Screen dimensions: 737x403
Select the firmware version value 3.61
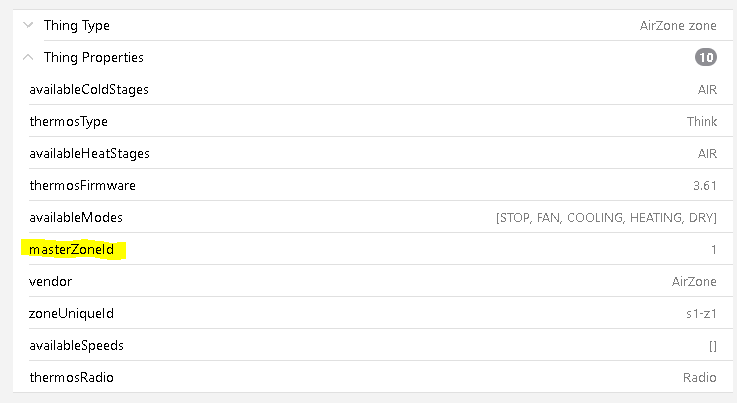pos(704,186)
